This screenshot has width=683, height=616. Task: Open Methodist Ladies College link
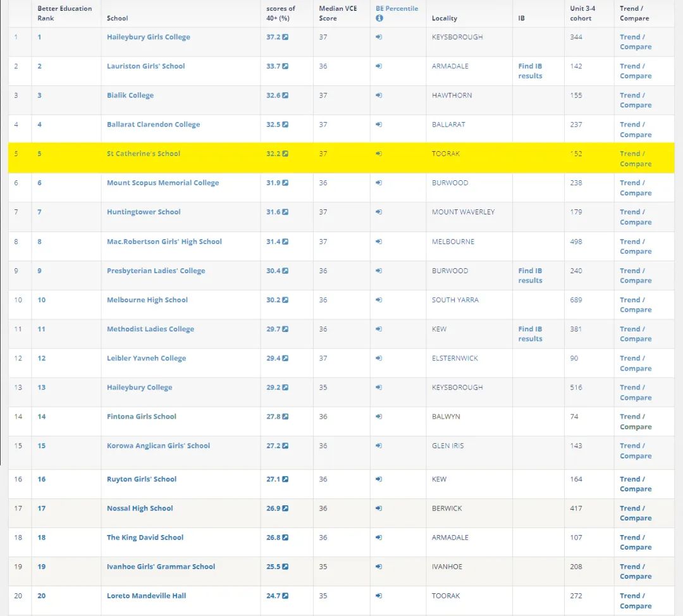[151, 330]
